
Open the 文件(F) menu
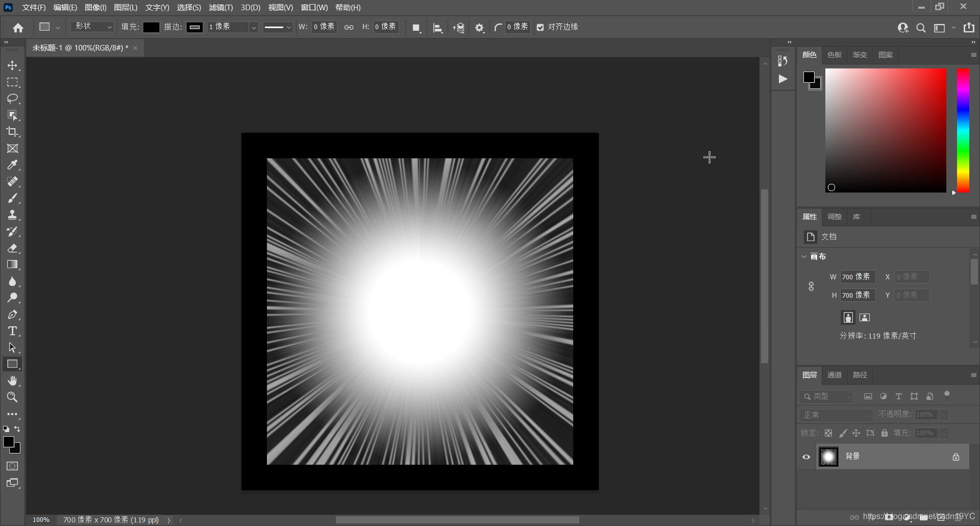34,8
